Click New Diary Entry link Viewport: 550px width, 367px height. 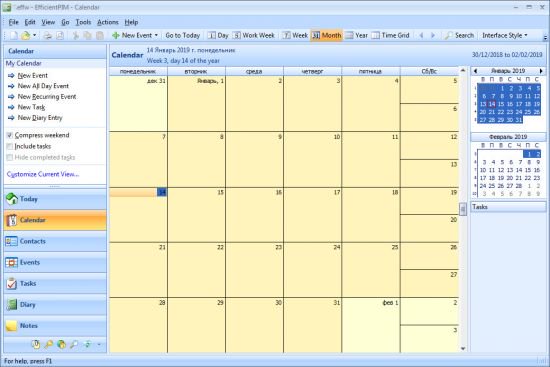click(40, 118)
